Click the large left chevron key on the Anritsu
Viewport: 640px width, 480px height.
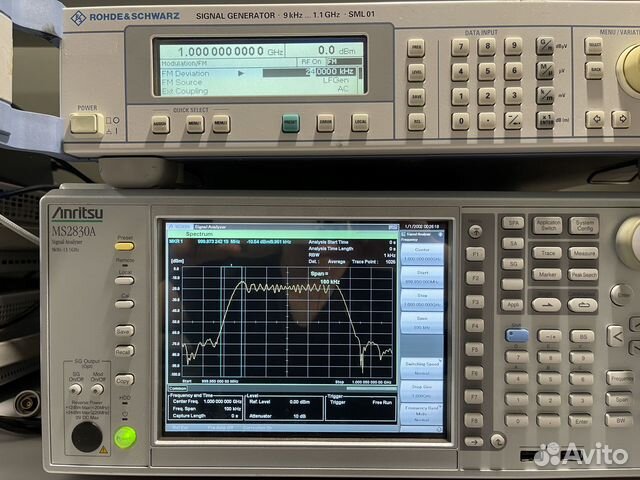click(616, 337)
